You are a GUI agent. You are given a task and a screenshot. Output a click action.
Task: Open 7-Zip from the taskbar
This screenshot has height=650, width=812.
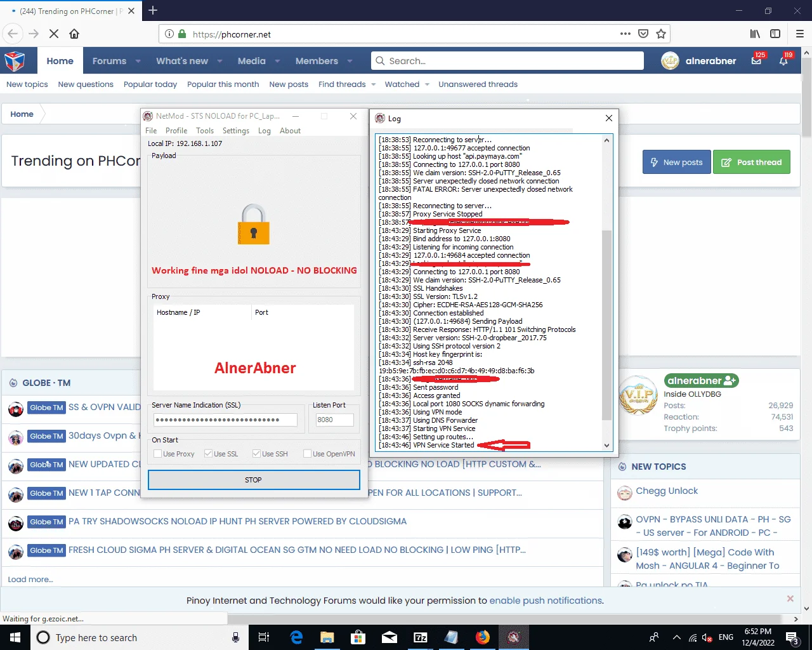click(x=421, y=637)
